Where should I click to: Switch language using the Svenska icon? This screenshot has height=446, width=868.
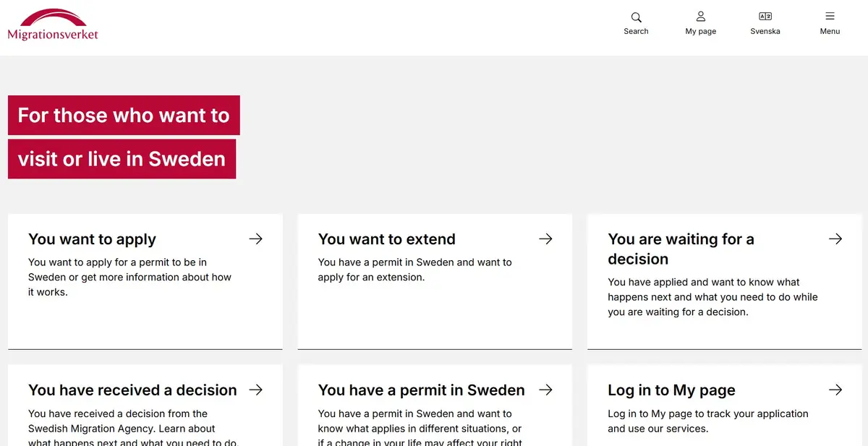click(x=765, y=16)
